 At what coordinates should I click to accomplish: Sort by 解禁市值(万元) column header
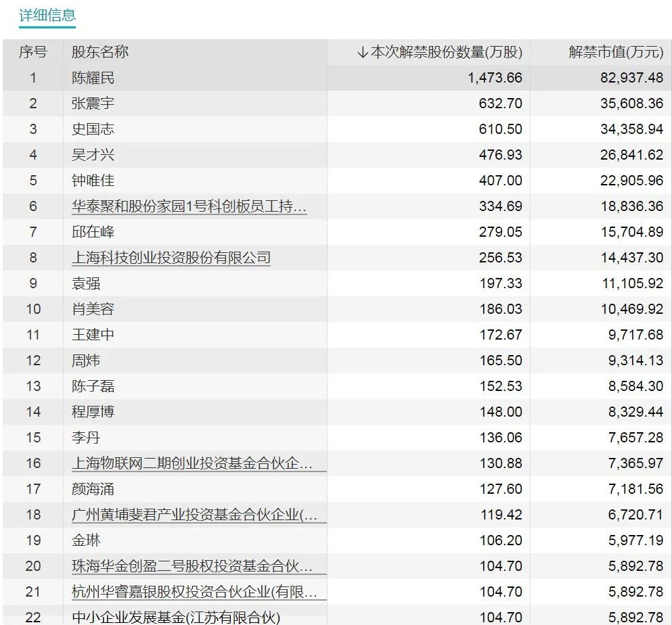point(616,52)
